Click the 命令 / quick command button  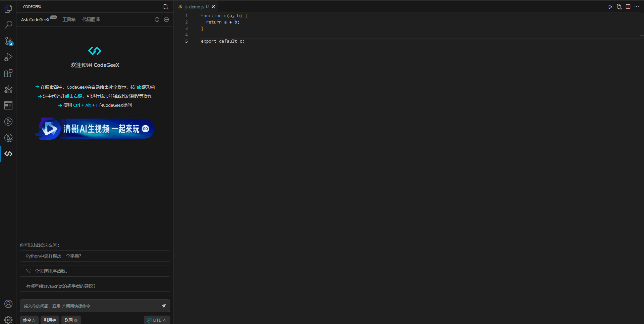(x=29, y=320)
